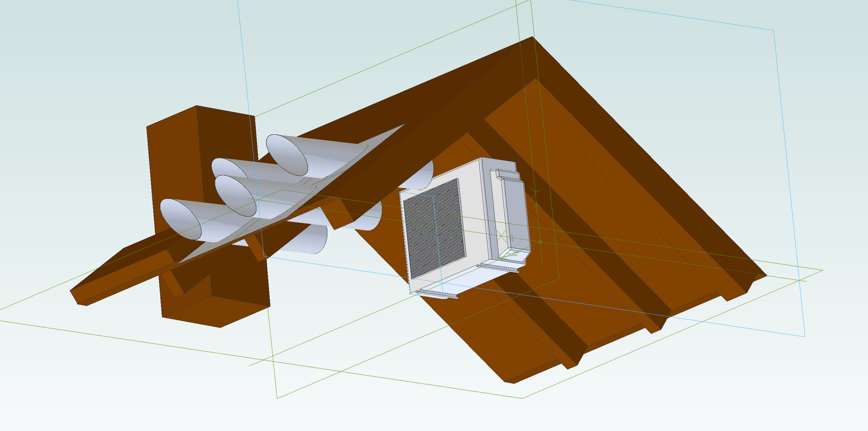Click the lowest leftmost cylinder's elliptical end
This screenshot has height=431, width=868.
180,219
